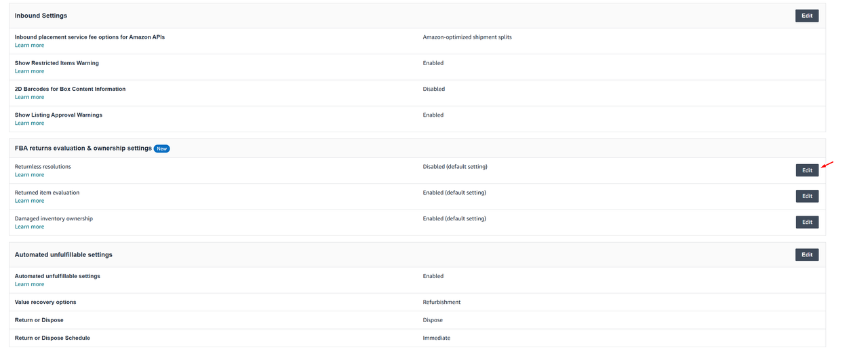The height and width of the screenshot is (352, 868).
Task: Edit the Returnless resolutions setting
Action: (x=806, y=170)
